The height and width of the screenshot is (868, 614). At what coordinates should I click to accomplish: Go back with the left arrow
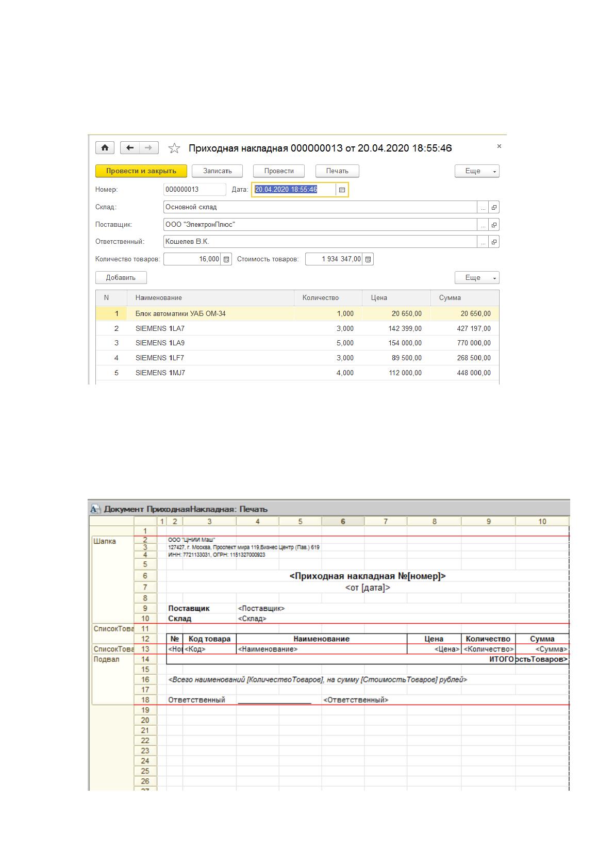coord(130,148)
